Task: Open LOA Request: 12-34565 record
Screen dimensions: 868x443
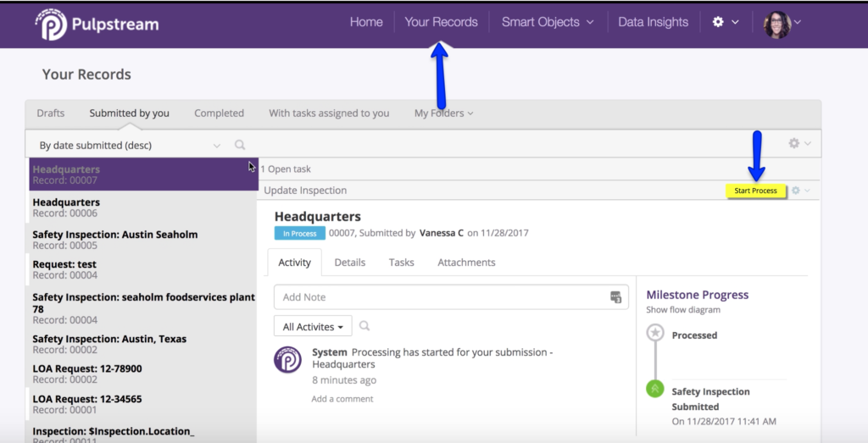Action: (143, 404)
